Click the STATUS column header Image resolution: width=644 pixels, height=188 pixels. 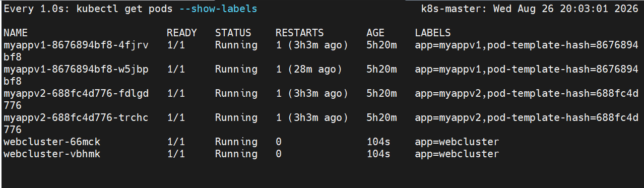point(233,33)
